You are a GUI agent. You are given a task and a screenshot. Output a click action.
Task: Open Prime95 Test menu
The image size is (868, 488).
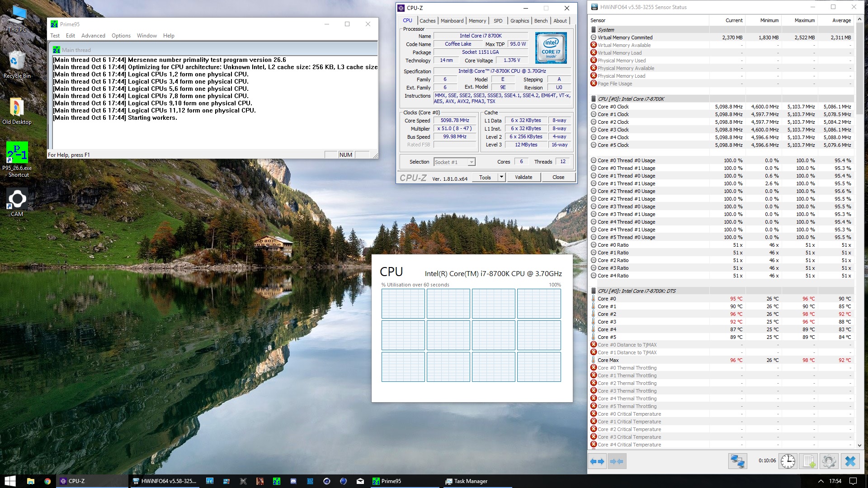click(55, 36)
